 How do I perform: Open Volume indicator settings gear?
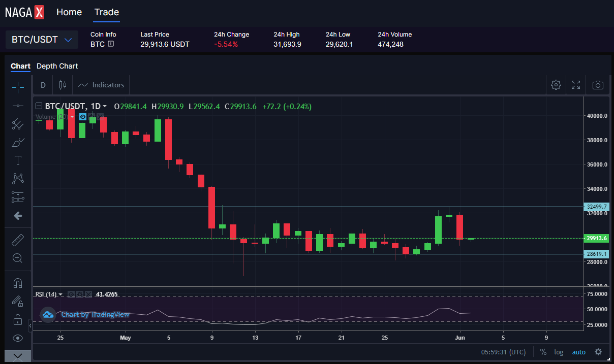(x=91, y=117)
